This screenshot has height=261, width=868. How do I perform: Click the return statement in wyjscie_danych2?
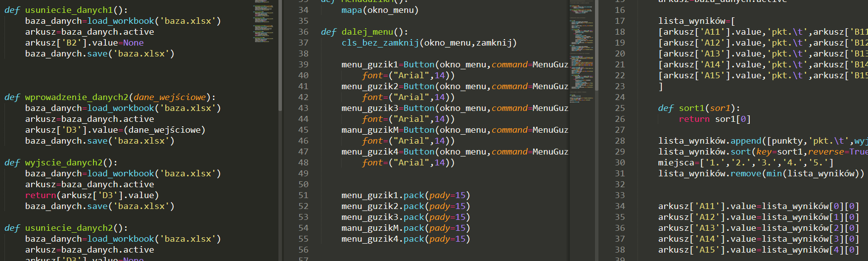91,195
